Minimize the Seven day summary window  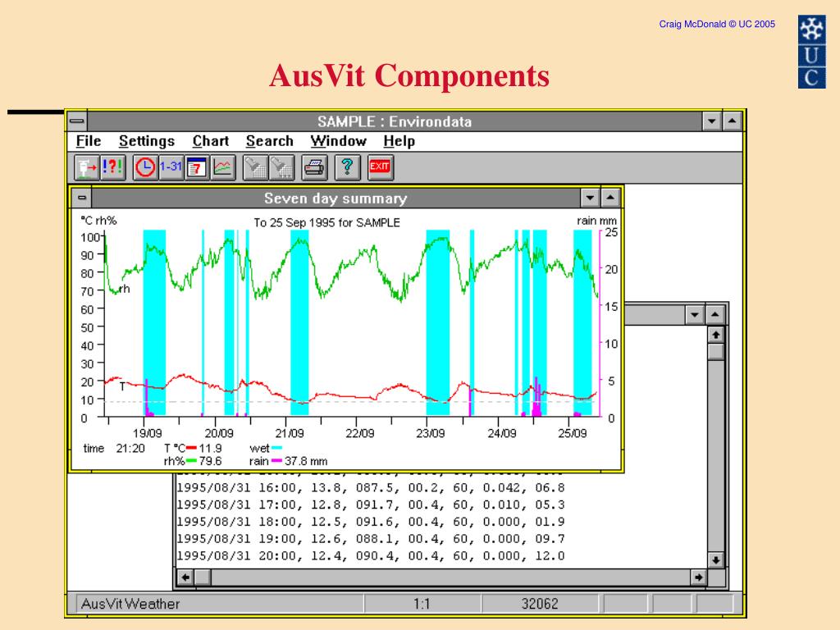(590, 198)
